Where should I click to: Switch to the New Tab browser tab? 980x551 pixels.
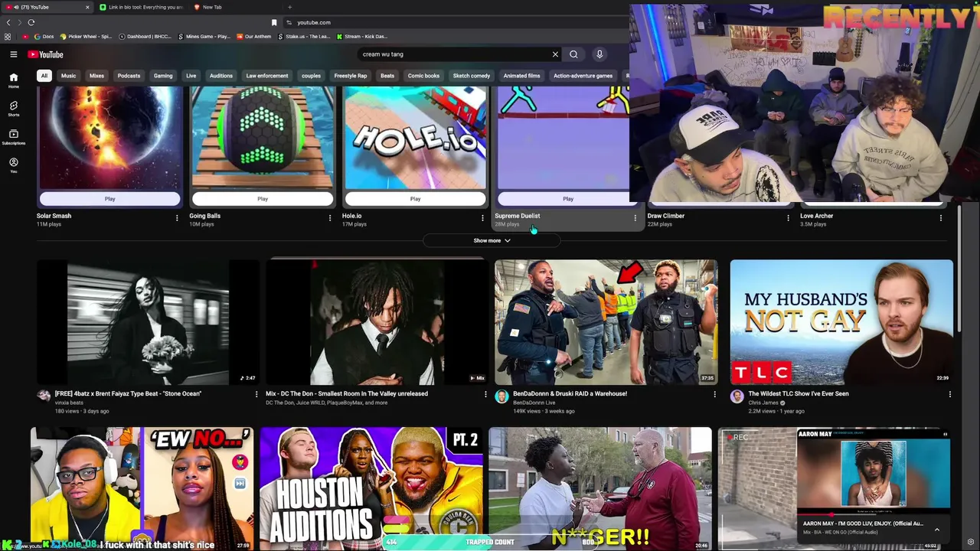(212, 7)
